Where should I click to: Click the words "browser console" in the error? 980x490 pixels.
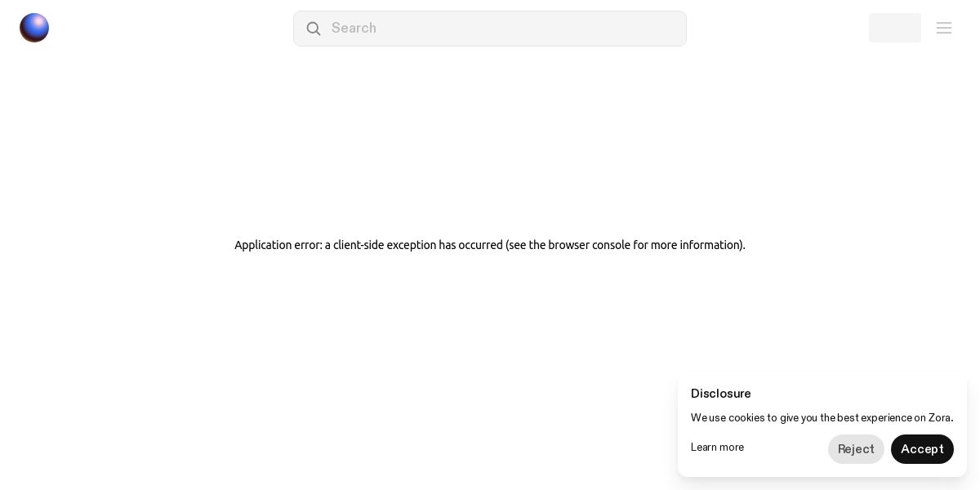(589, 245)
